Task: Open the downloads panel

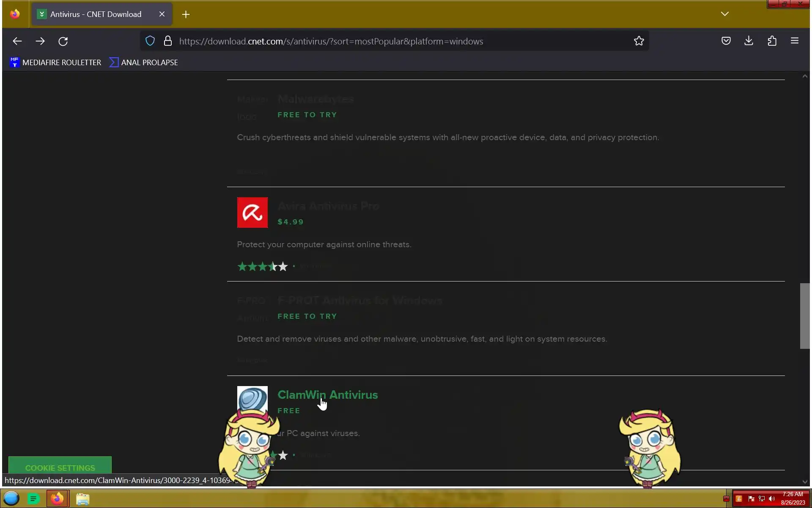Action: (x=749, y=41)
